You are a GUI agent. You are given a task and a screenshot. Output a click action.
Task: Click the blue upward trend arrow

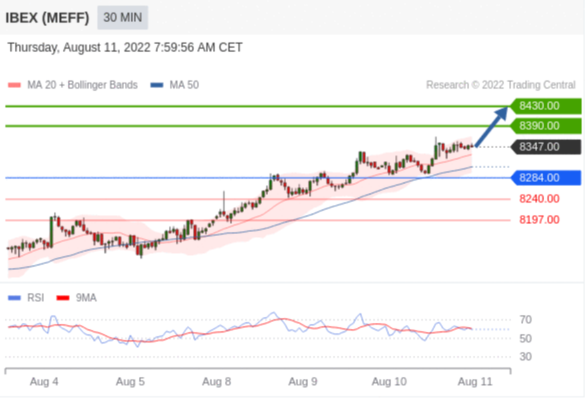[492, 127]
